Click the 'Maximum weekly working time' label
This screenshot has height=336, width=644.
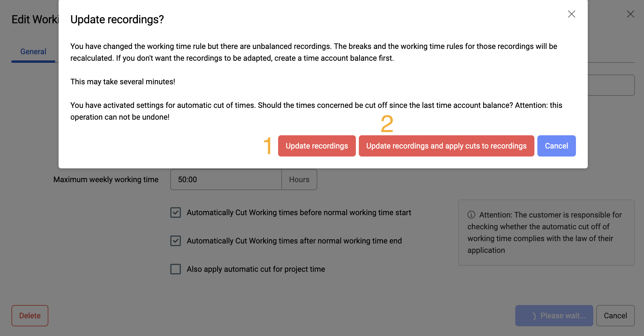(106, 179)
